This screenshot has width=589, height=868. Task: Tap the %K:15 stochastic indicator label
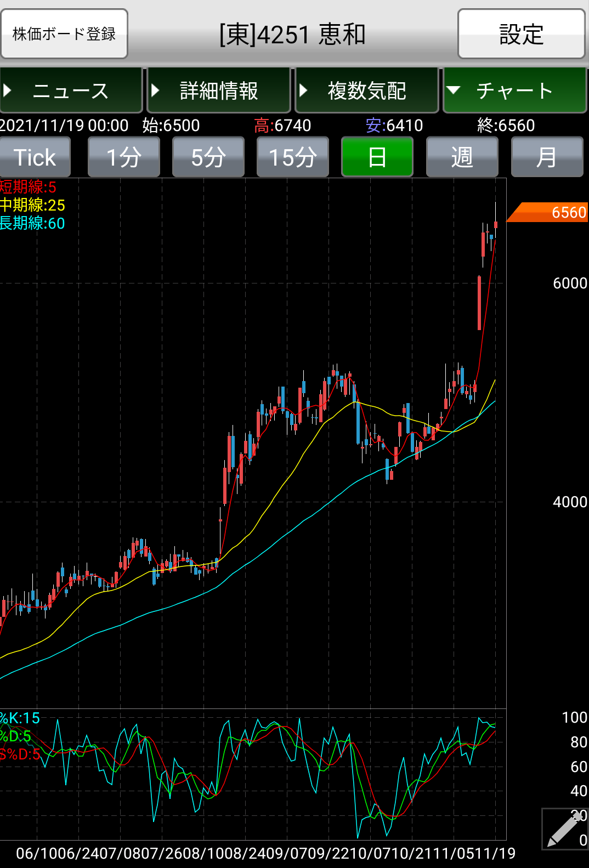click(20, 718)
